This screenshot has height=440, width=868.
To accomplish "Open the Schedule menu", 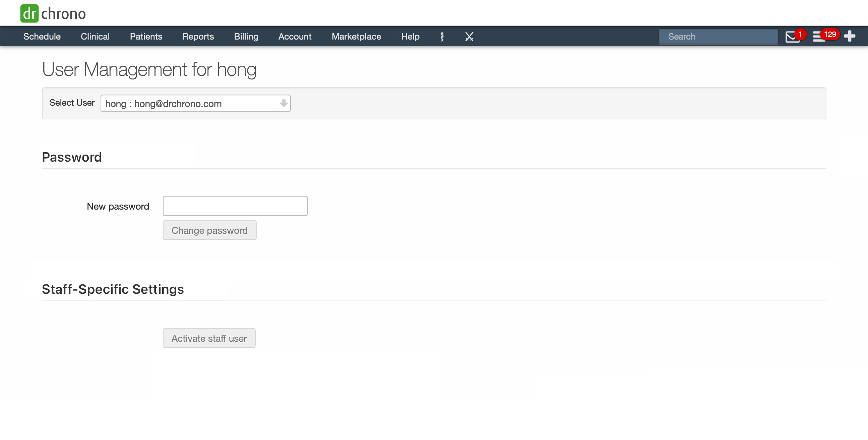I will click(x=42, y=37).
